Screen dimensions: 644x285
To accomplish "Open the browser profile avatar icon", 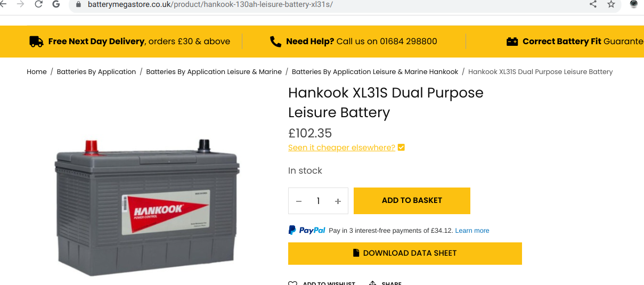I will point(634,4).
